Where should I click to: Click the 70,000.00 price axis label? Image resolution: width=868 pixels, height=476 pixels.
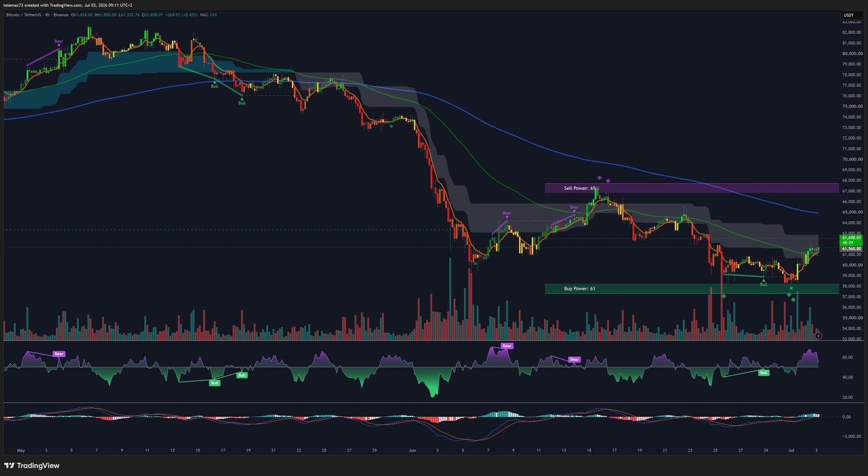pyautogui.click(x=852, y=159)
